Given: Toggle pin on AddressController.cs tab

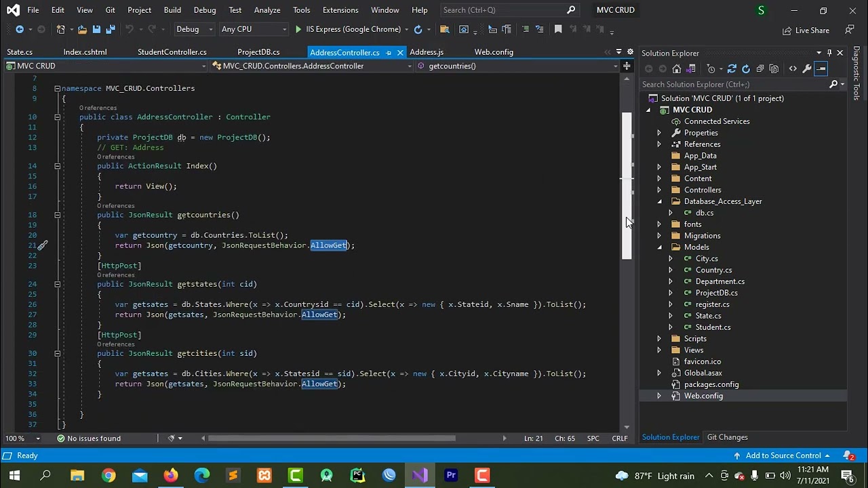Looking at the screenshot, I should (389, 52).
